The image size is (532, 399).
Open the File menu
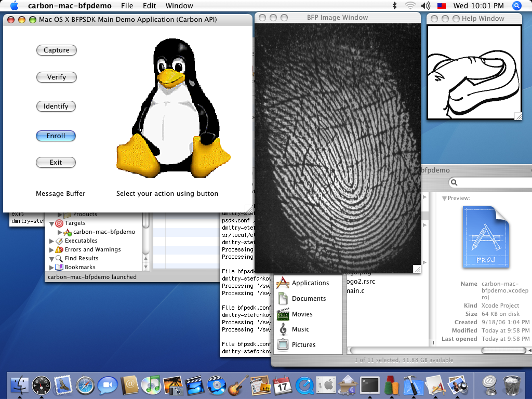point(127,6)
